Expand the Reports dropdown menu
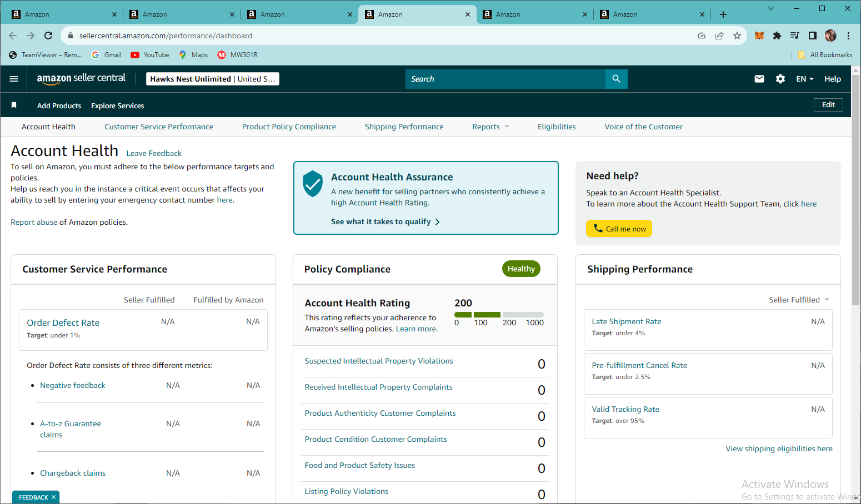This screenshot has width=861, height=504. click(490, 127)
